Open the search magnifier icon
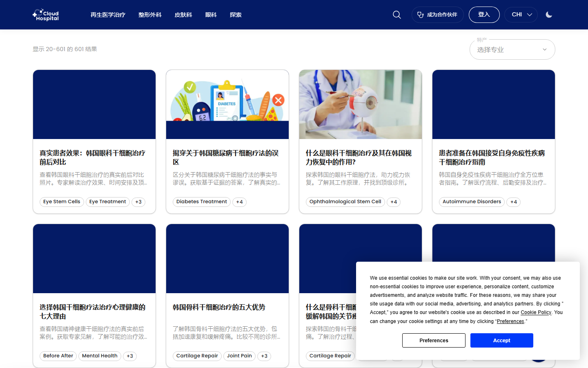This screenshot has height=368, width=588. 397,15
